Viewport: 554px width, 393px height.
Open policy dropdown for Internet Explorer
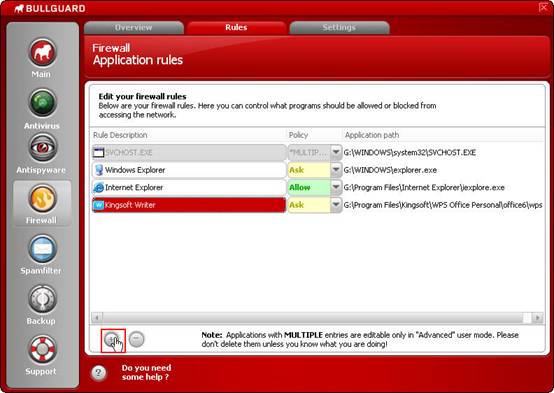coord(336,187)
